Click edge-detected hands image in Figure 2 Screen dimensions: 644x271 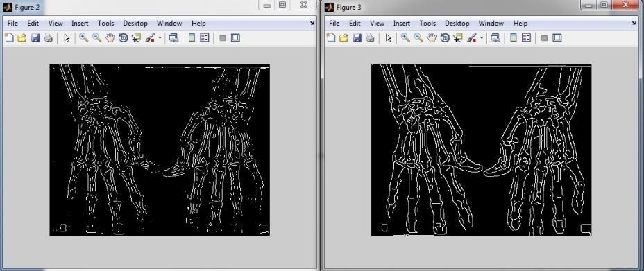pyautogui.click(x=160, y=150)
